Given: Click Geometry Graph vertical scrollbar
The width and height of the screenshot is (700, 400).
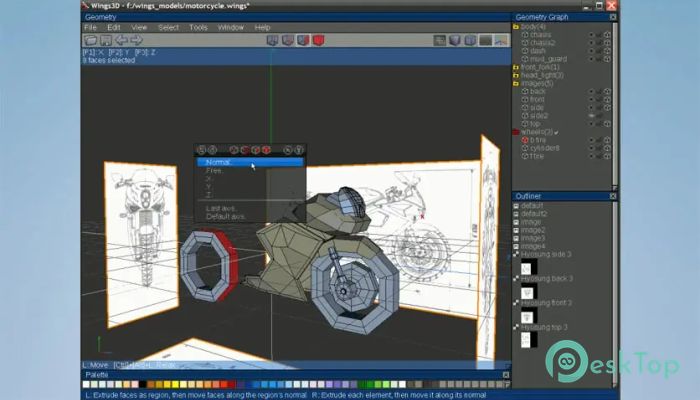Looking at the screenshot, I should point(615,106).
